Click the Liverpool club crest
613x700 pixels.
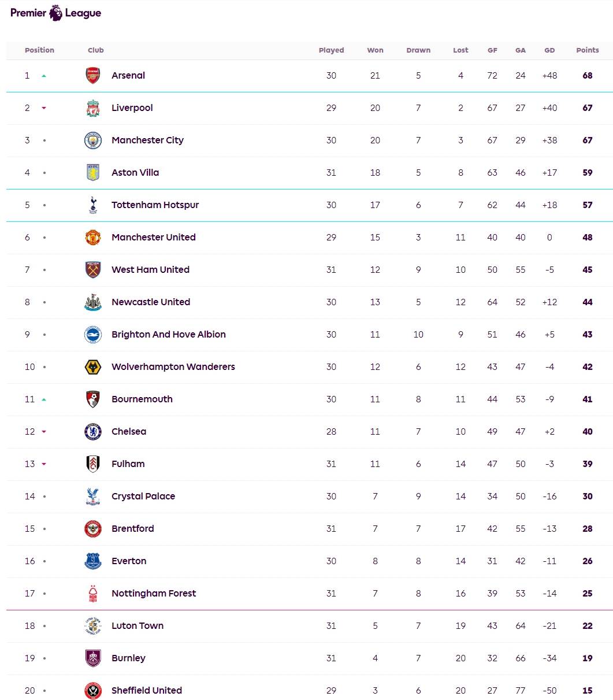(93, 108)
